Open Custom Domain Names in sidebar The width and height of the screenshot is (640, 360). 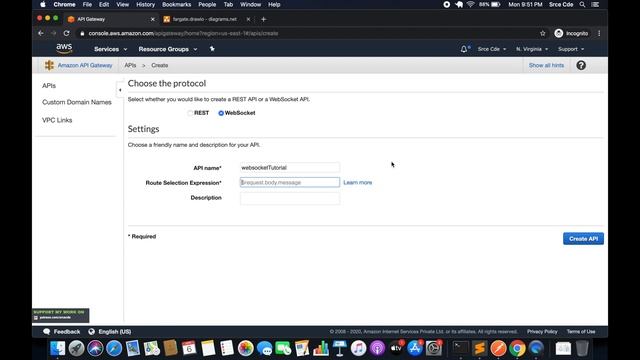(77, 102)
